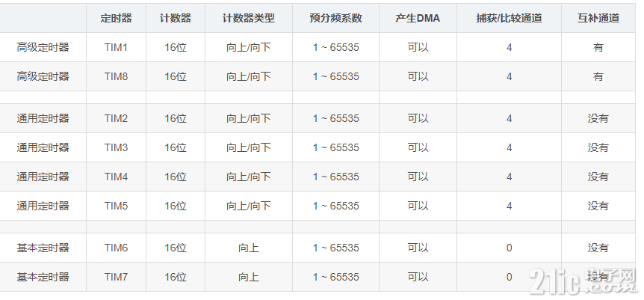The height and width of the screenshot is (300, 644).
Task: Click the 预分频系数 column header
Action: click(x=335, y=18)
